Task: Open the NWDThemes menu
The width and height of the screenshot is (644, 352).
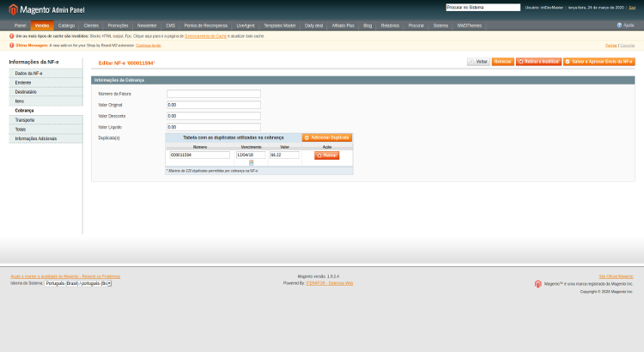Action: (470, 26)
